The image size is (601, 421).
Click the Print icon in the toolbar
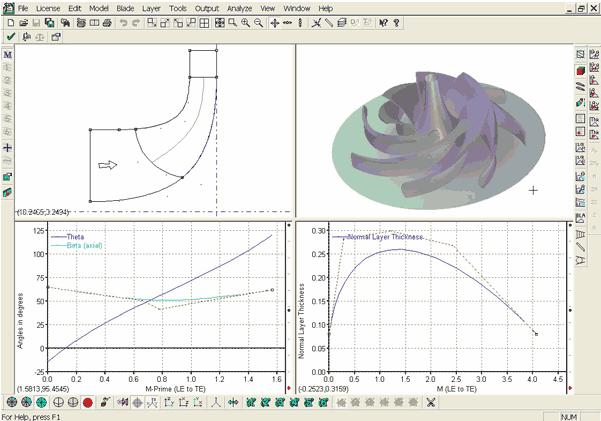click(107, 23)
